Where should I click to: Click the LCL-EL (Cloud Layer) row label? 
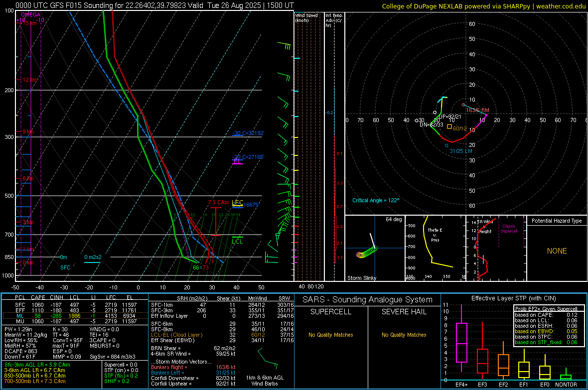pos(176,335)
